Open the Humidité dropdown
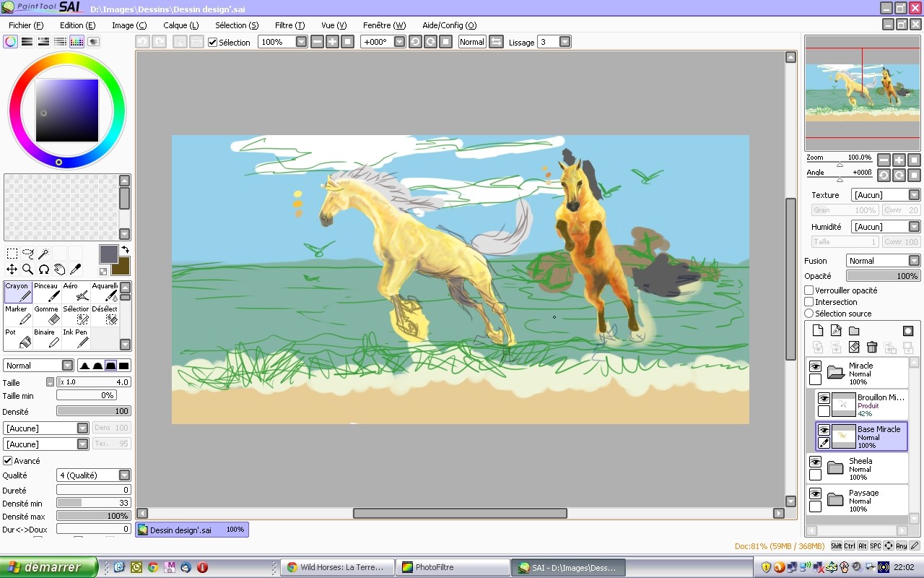 (x=914, y=227)
